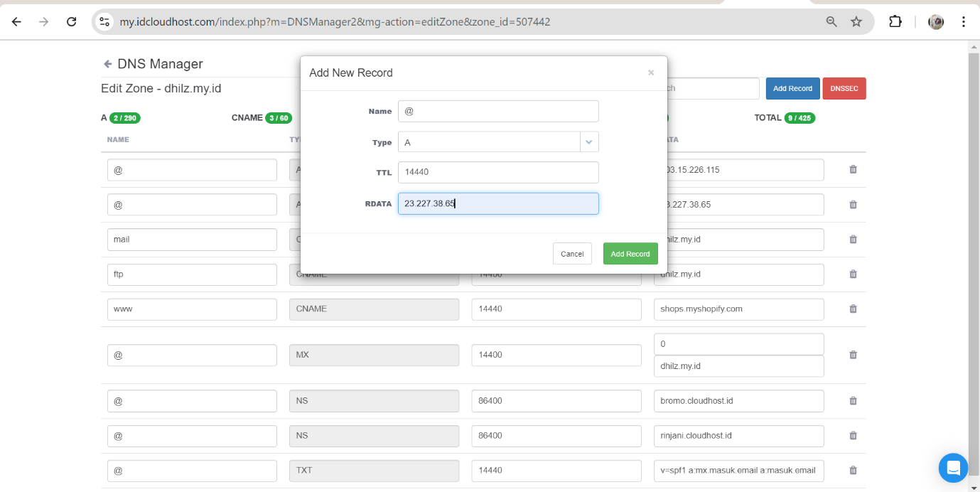The image size is (980, 492).
Task: Click the search records field
Action: (713, 88)
